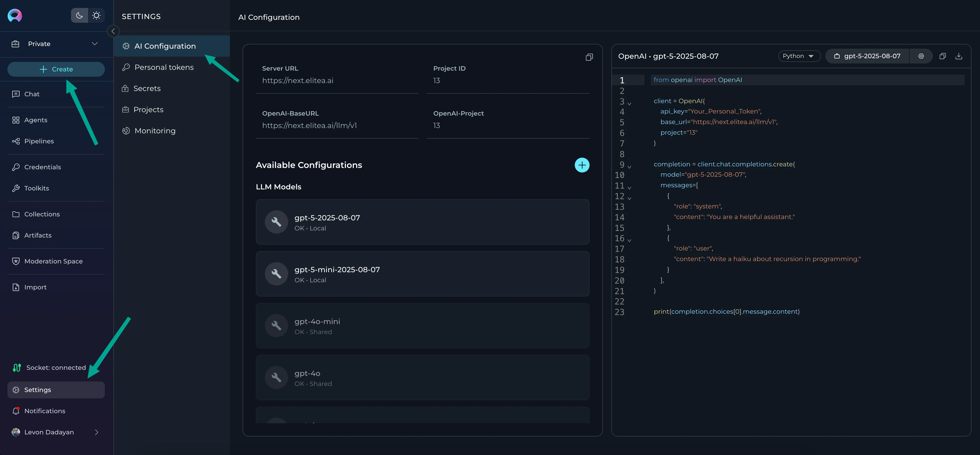Screen dimensions: 980x455
Task: Collapse the sidebar with the chevron button
Action: [113, 31]
